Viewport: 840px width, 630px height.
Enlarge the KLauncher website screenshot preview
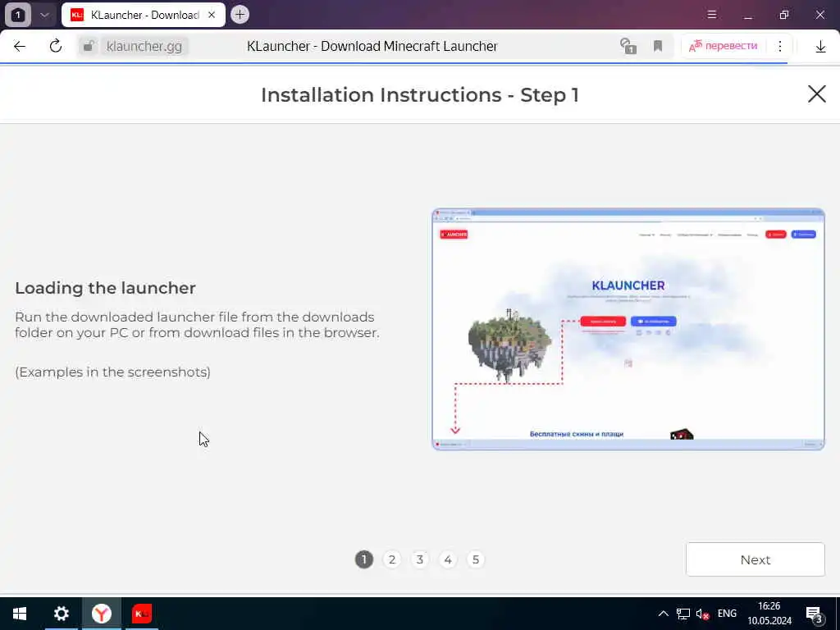(x=628, y=329)
